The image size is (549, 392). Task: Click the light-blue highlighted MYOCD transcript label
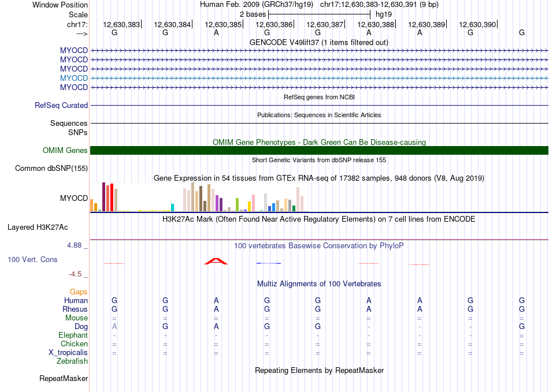(74, 78)
